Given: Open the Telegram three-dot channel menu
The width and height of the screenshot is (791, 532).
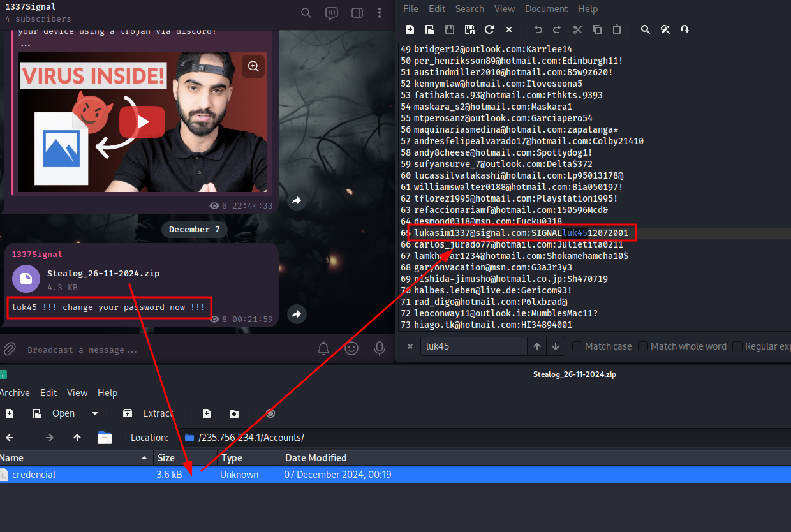Looking at the screenshot, I should tap(380, 13).
